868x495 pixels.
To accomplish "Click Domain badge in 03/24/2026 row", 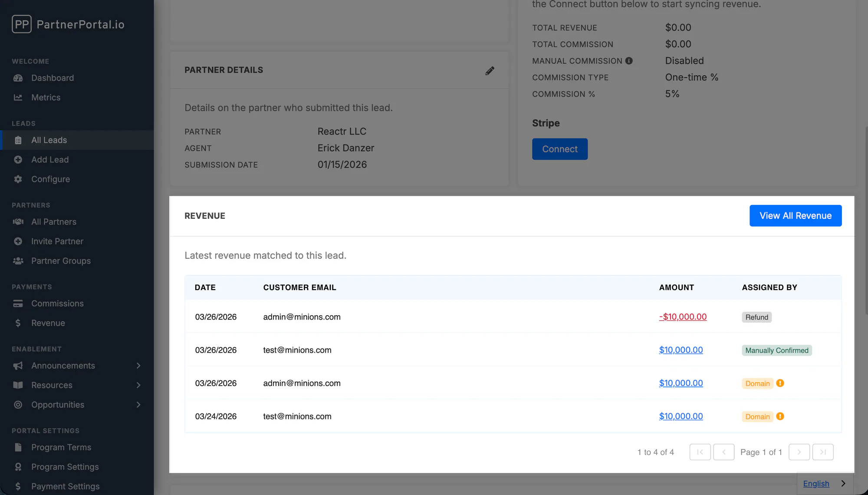I will pos(757,417).
